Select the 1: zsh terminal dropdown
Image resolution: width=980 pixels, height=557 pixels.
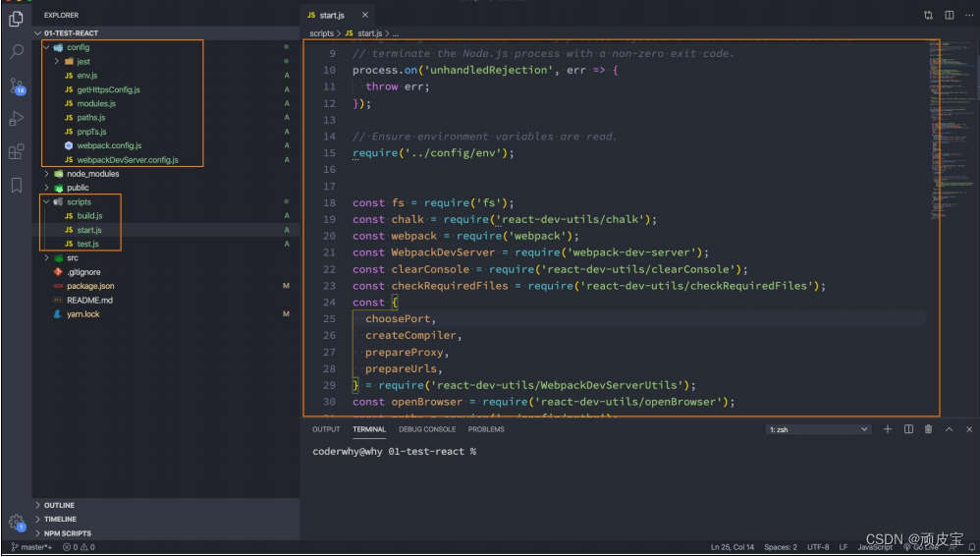(x=818, y=429)
